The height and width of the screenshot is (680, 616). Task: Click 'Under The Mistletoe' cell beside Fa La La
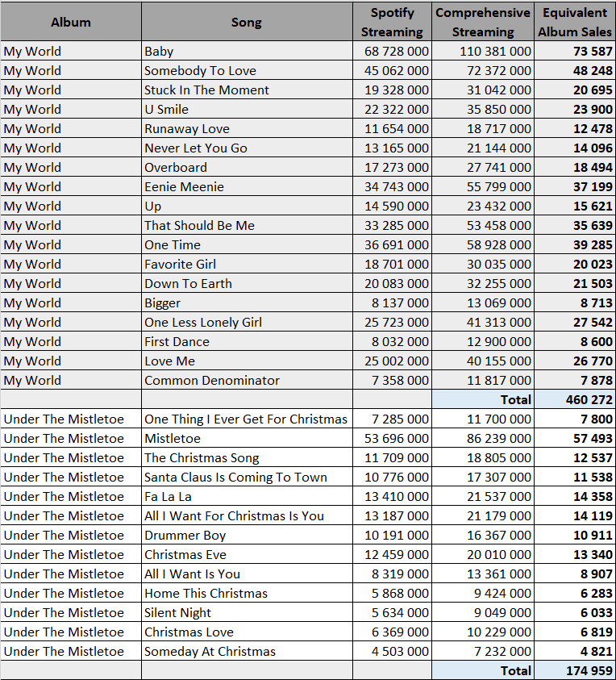tap(71, 497)
